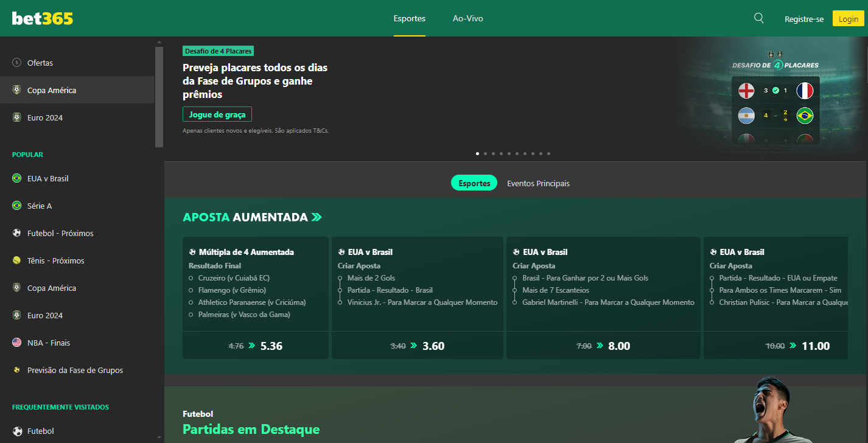Click Brazil flag icon beside EUA v Brasil
The width and height of the screenshot is (868, 443).
(16, 178)
